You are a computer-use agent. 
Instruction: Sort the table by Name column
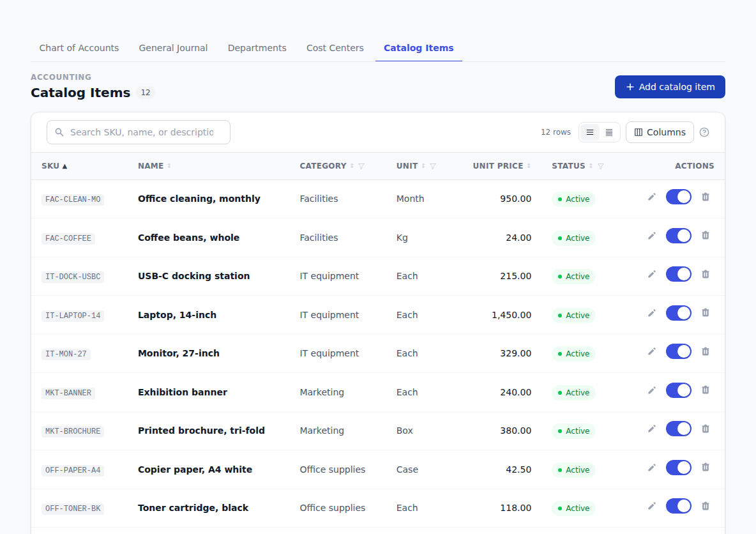(155, 166)
